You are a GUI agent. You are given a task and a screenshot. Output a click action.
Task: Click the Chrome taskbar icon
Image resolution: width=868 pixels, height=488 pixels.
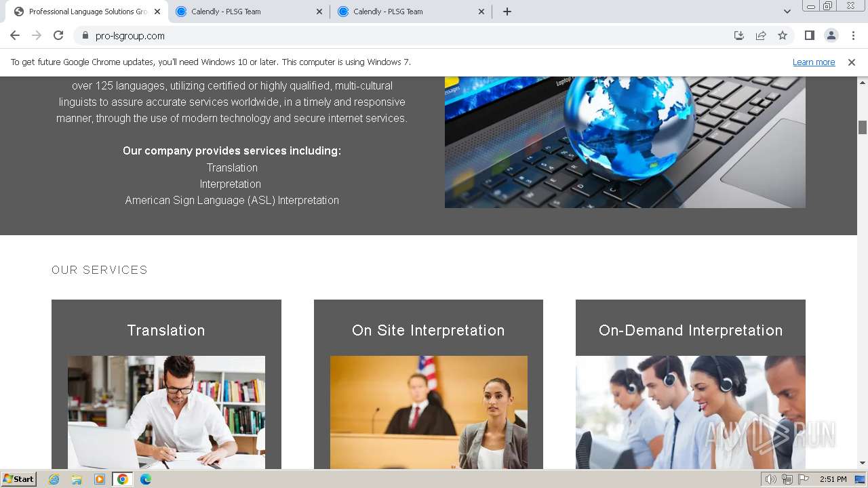click(x=123, y=479)
